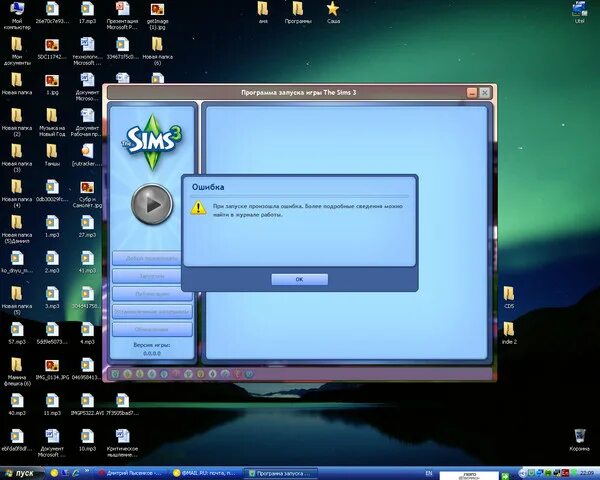Open Мои документы folder on the desktop
The image size is (600, 480).
17,51
